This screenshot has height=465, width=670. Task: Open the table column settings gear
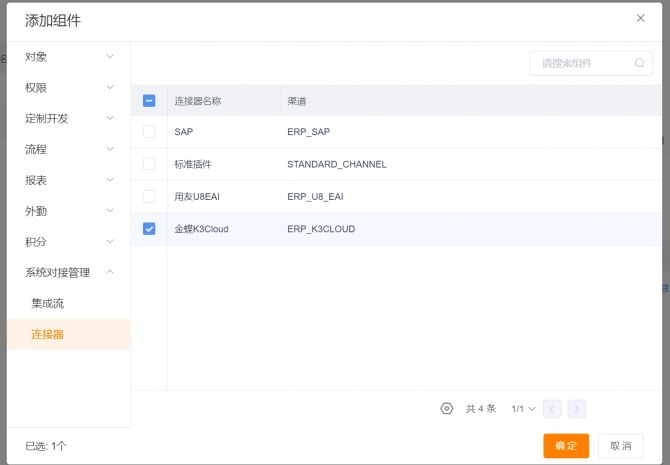(447, 408)
